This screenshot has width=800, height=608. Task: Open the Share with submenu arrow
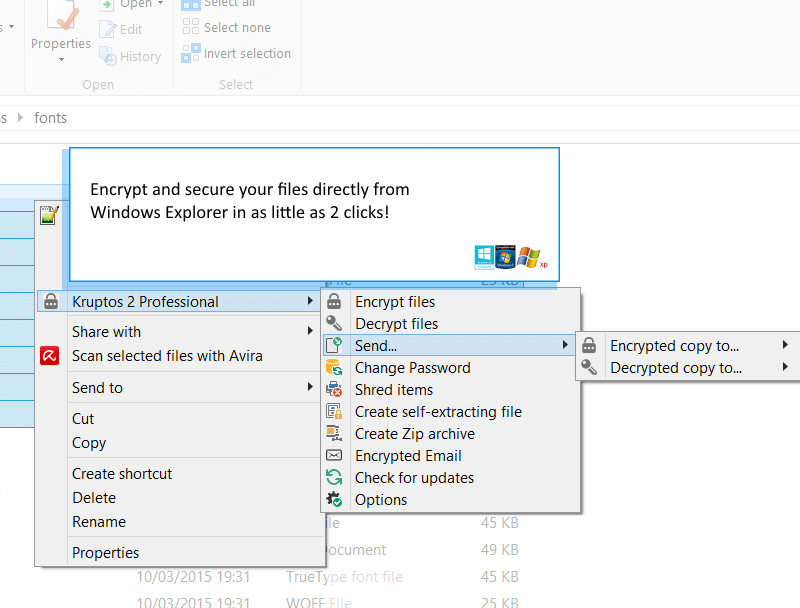310,331
